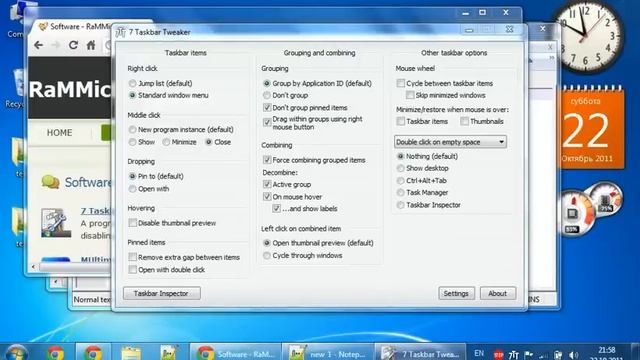This screenshot has height=360, width=640.
Task: Click second pinned Chrome taskbar icon
Action: [x=93, y=352]
